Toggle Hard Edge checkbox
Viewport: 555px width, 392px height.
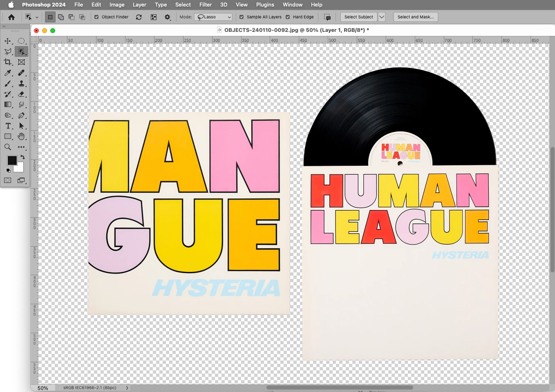point(288,17)
